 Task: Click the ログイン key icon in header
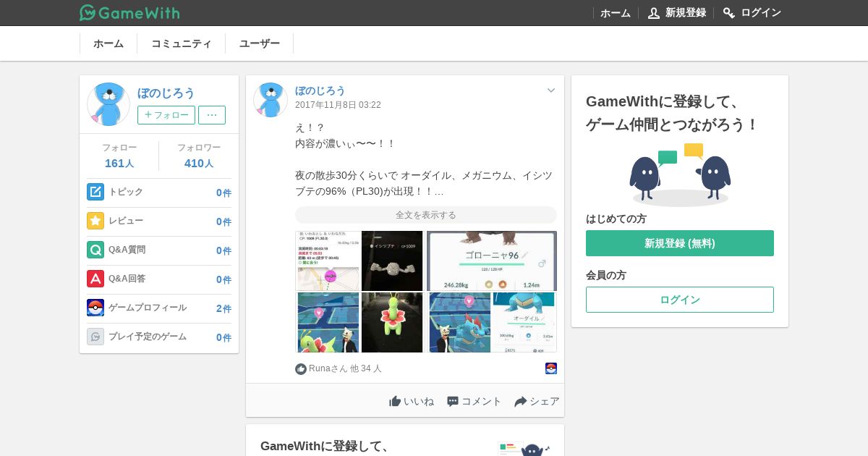click(729, 13)
